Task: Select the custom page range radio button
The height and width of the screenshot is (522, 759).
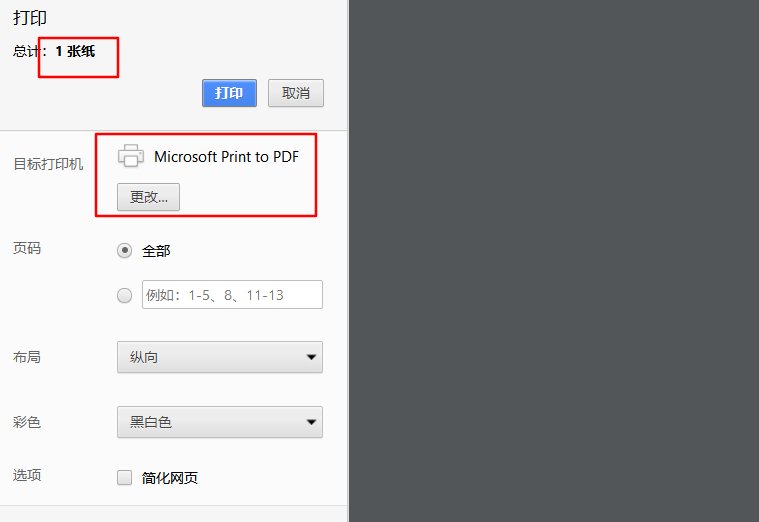Action: coord(125,295)
